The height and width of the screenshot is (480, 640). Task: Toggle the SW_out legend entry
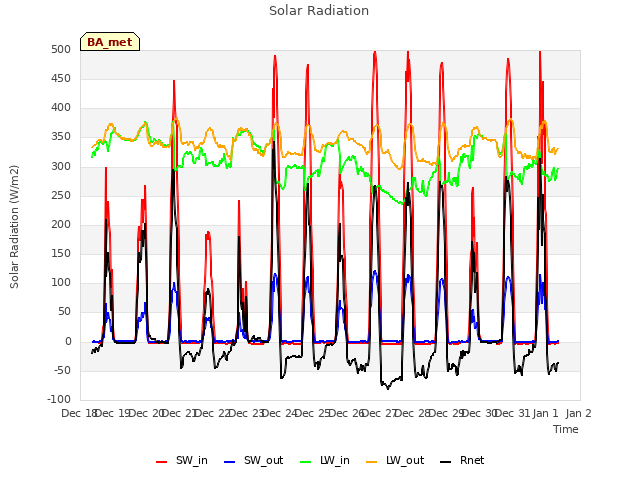(x=253, y=460)
